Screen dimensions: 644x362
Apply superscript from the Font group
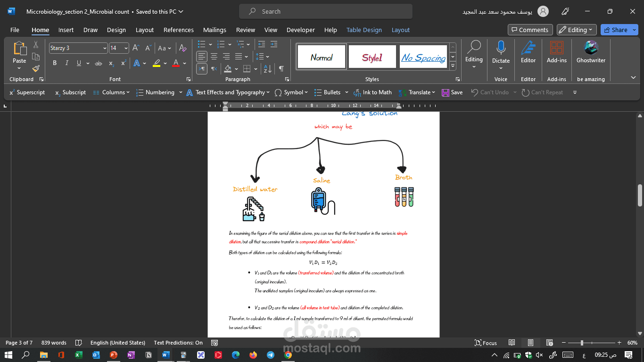124,63
